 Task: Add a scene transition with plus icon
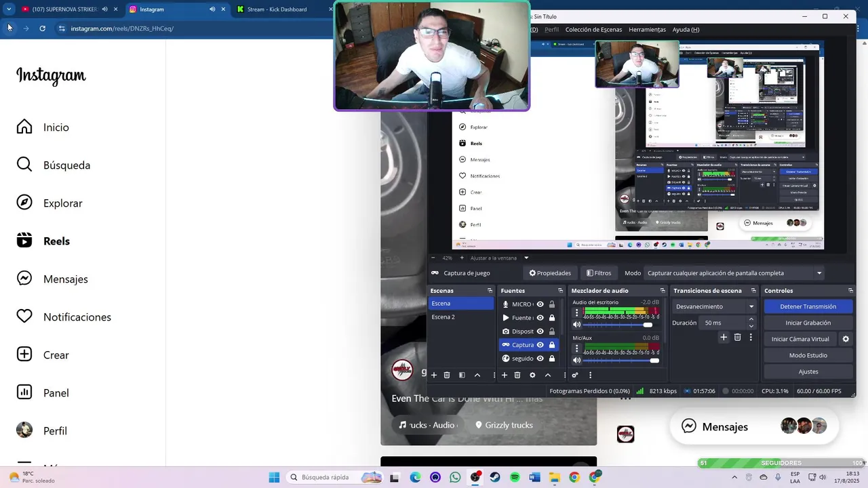click(x=724, y=337)
